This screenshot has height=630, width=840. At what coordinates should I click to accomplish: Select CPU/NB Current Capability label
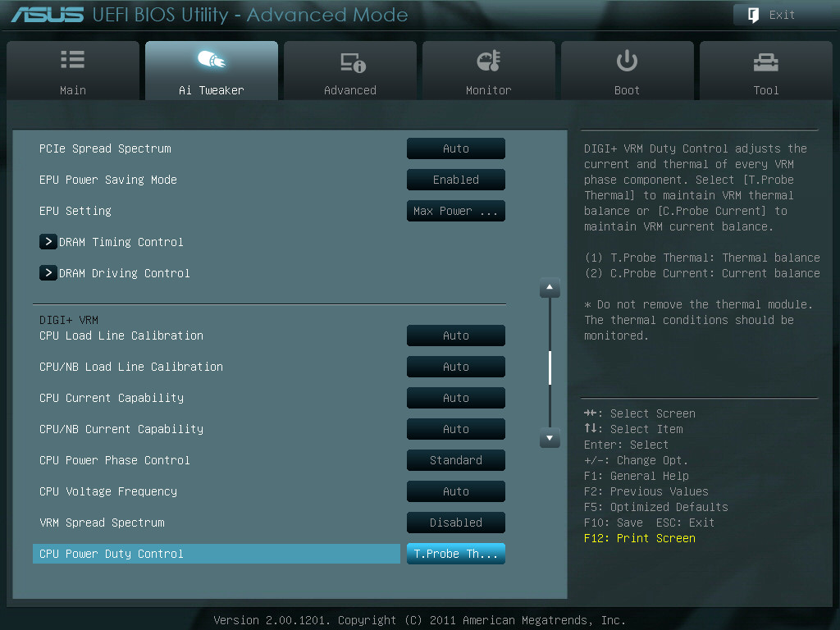click(x=121, y=428)
